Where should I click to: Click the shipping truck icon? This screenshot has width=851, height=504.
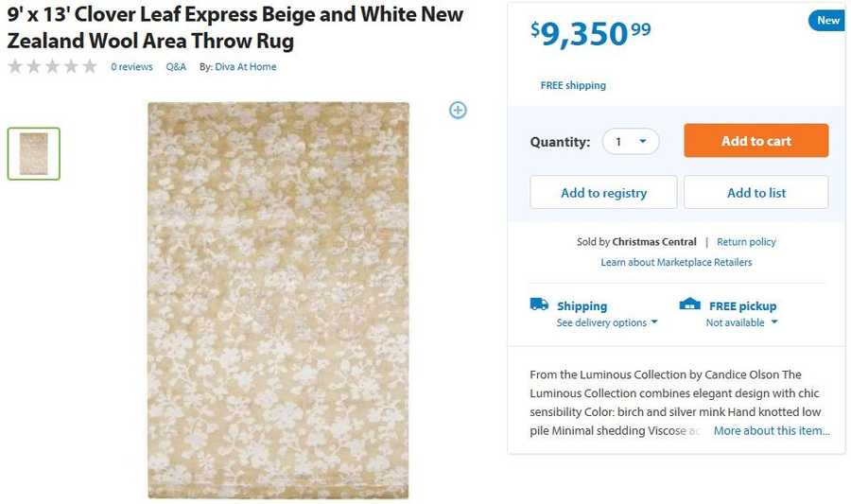pos(539,304)
